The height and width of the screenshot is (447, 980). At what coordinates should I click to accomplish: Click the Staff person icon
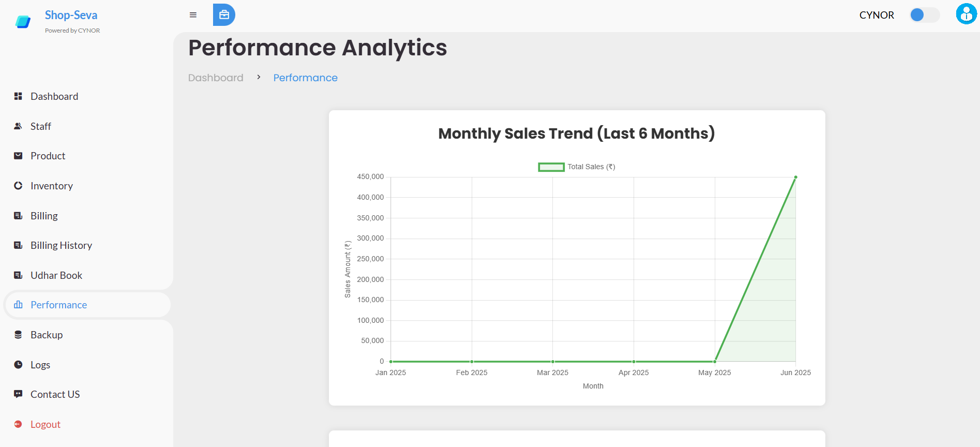coord(18,126)
